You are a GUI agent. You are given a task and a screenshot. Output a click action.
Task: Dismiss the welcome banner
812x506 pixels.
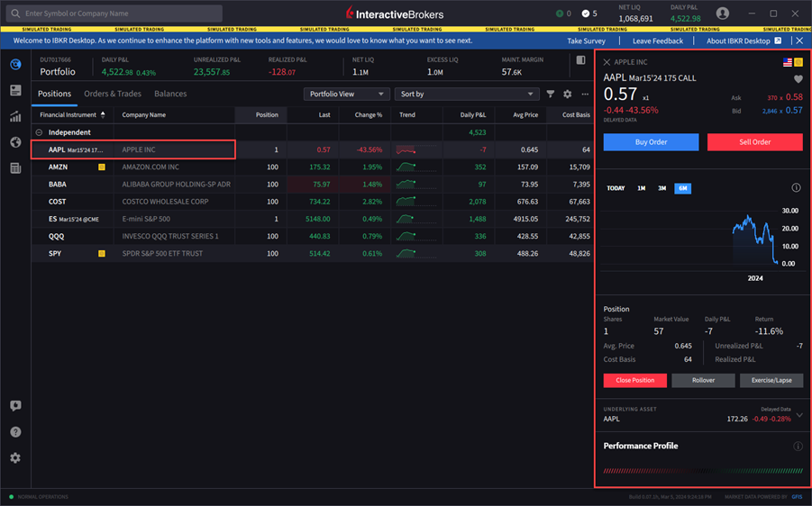[x=799, y=41]
